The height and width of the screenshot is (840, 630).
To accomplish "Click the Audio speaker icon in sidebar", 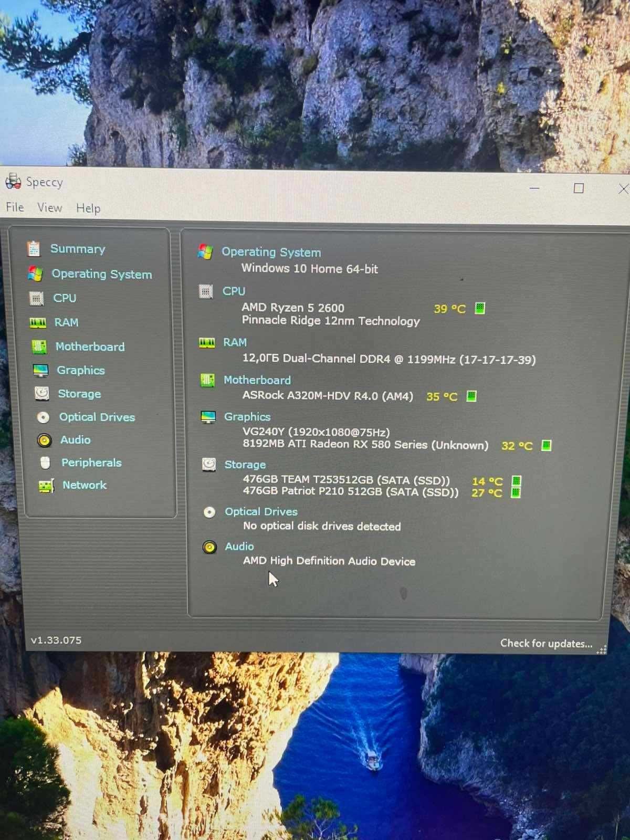I will pos(44,440).
